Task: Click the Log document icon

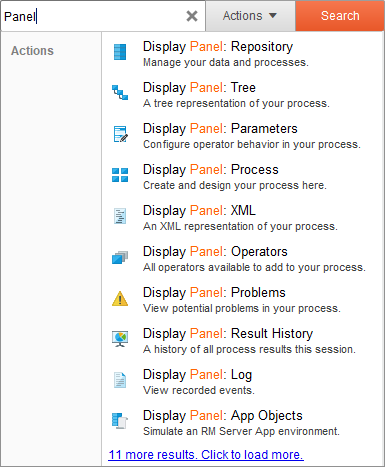Action: click(x=120, y=380)
